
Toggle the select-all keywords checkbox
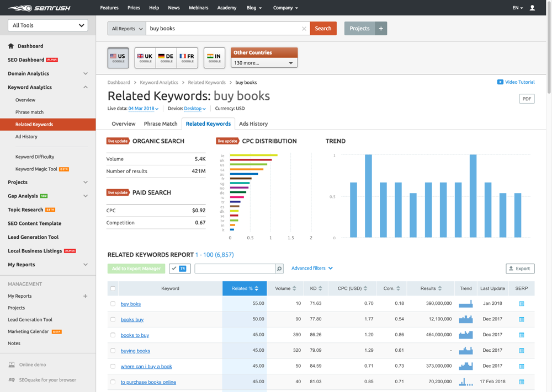pyautogui.click(x=113, y=288)
